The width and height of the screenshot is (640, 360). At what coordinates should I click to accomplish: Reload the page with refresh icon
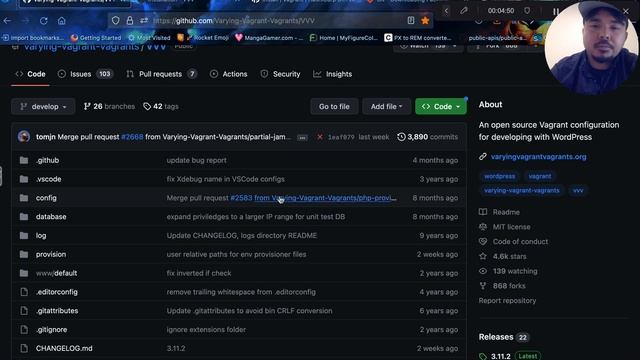click(44, 20)
